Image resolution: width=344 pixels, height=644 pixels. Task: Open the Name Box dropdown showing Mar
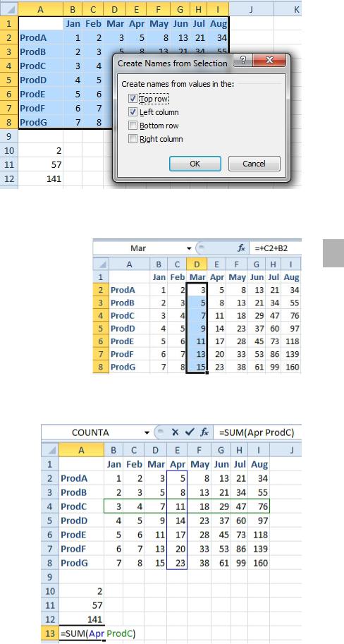[189, 248]
